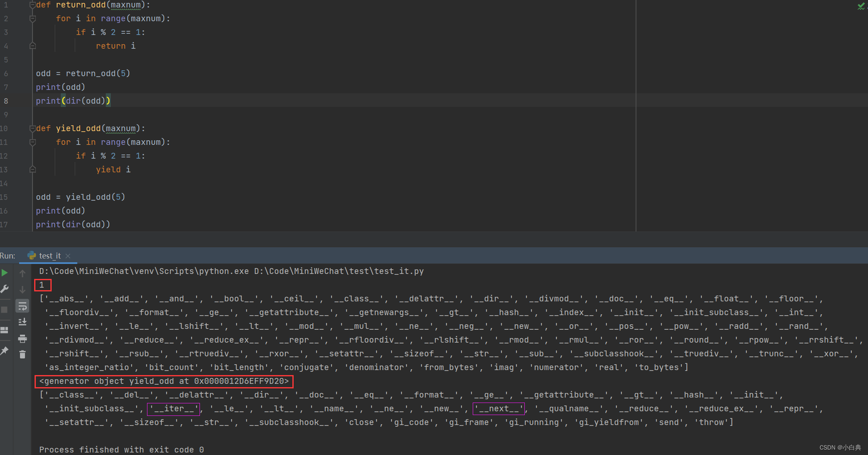
Task: Click the '__next__' entry in output
Action: click(499, 408)
